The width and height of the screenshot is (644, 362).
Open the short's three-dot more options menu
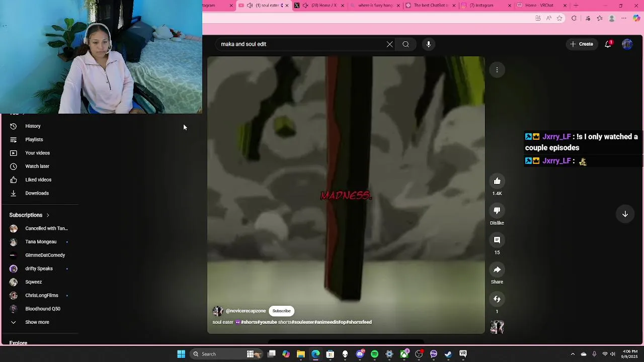497,70
